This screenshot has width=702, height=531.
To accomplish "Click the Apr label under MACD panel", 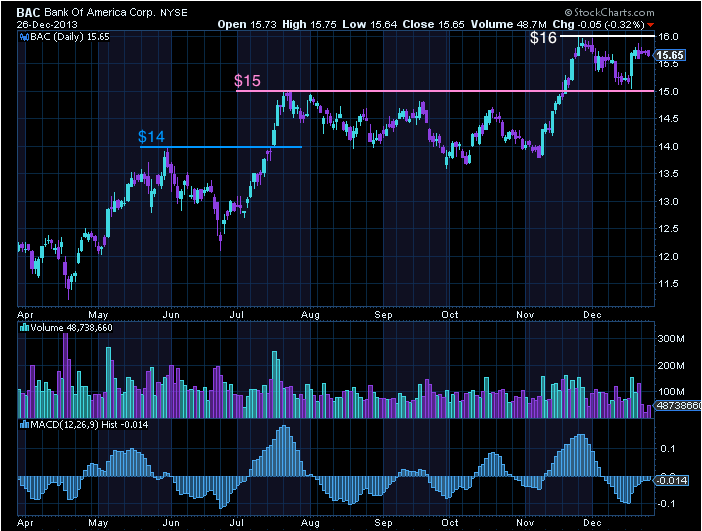I will click(x=25, y=522).
